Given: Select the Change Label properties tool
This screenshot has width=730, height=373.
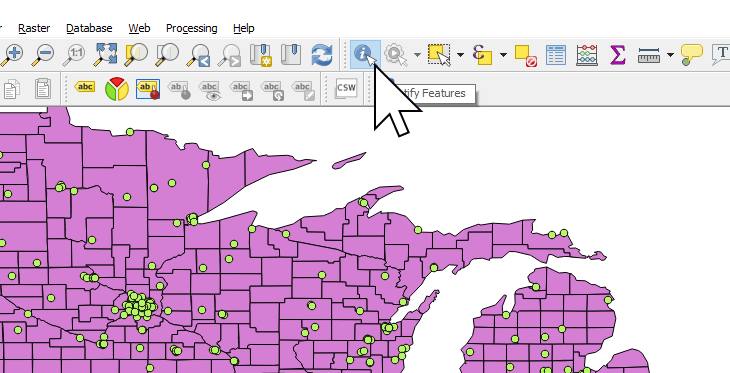Looking at the screenshot, I should click(304, 89).
